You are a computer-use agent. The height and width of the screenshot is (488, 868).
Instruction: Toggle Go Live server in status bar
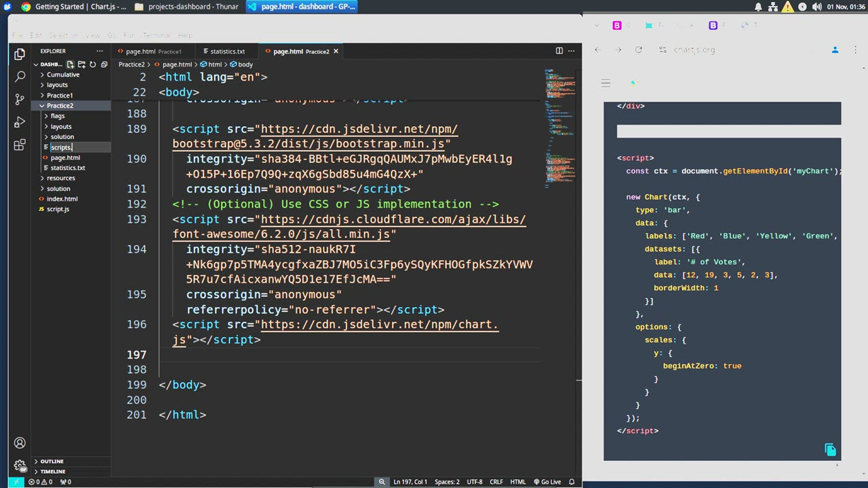click(546, 482)
